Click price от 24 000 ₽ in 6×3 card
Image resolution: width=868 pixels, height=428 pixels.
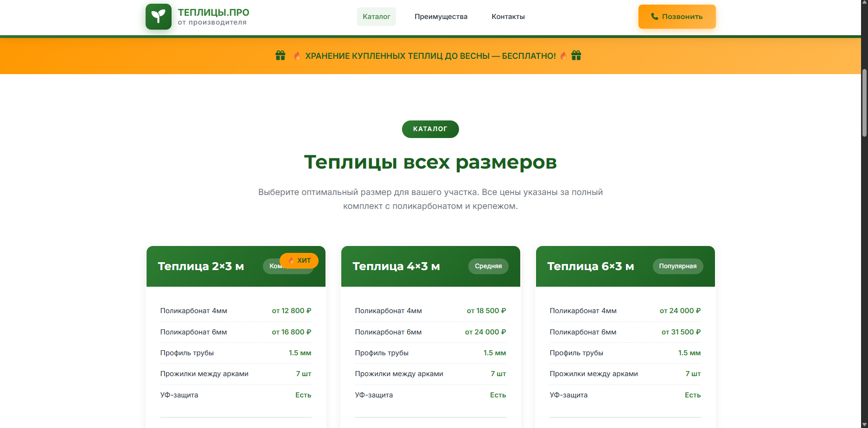(x=680, y=311)
